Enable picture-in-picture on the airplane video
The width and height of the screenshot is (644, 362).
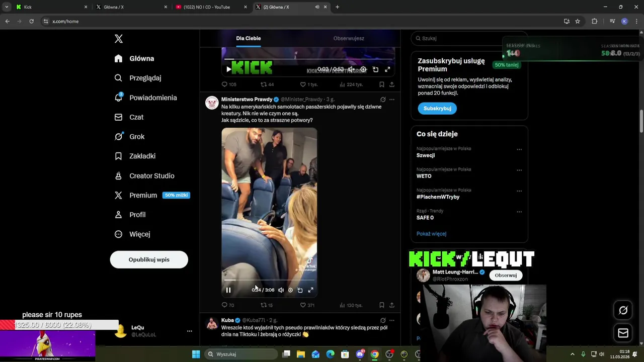[300, 290]
